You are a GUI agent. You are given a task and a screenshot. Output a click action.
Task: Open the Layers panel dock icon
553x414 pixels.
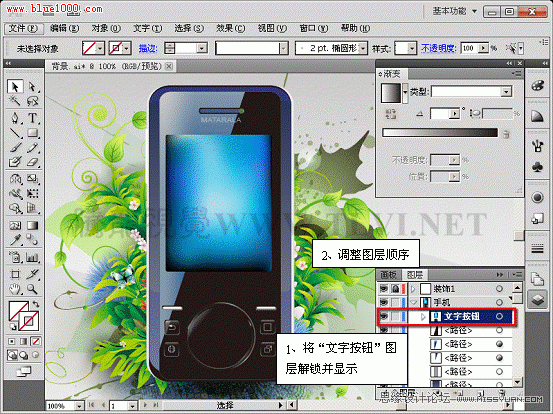pos(537,300)
